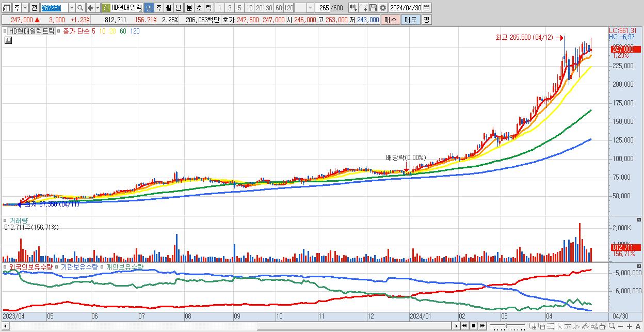Click the stop button at chart bottom

tap(473, 326)
